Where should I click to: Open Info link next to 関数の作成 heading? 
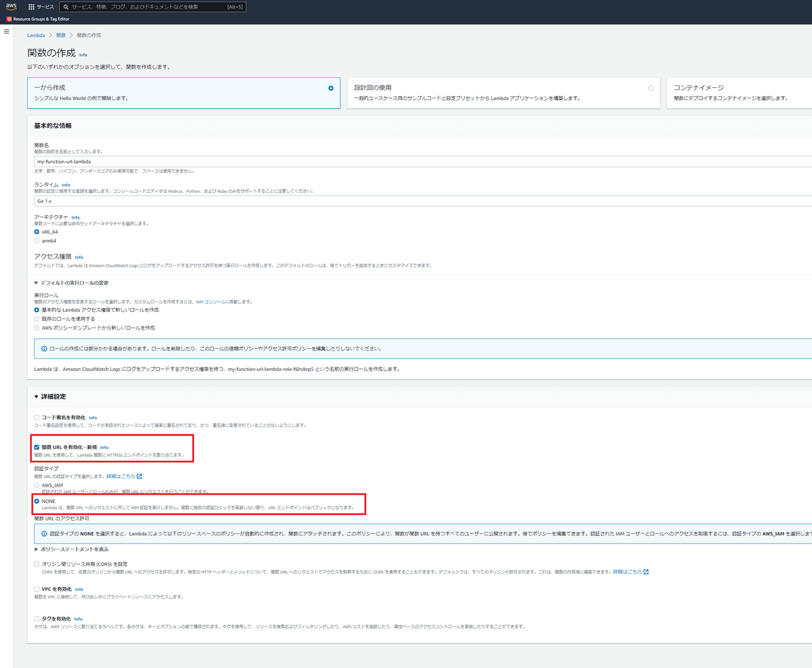pos(83,55)
